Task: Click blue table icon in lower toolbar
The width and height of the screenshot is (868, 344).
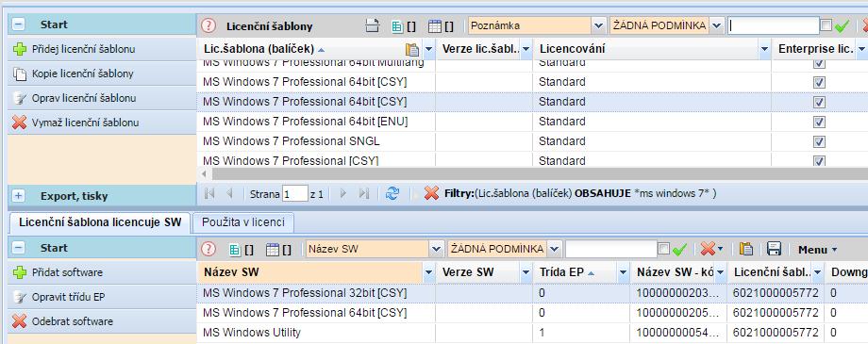Action: tap(272, 250)
